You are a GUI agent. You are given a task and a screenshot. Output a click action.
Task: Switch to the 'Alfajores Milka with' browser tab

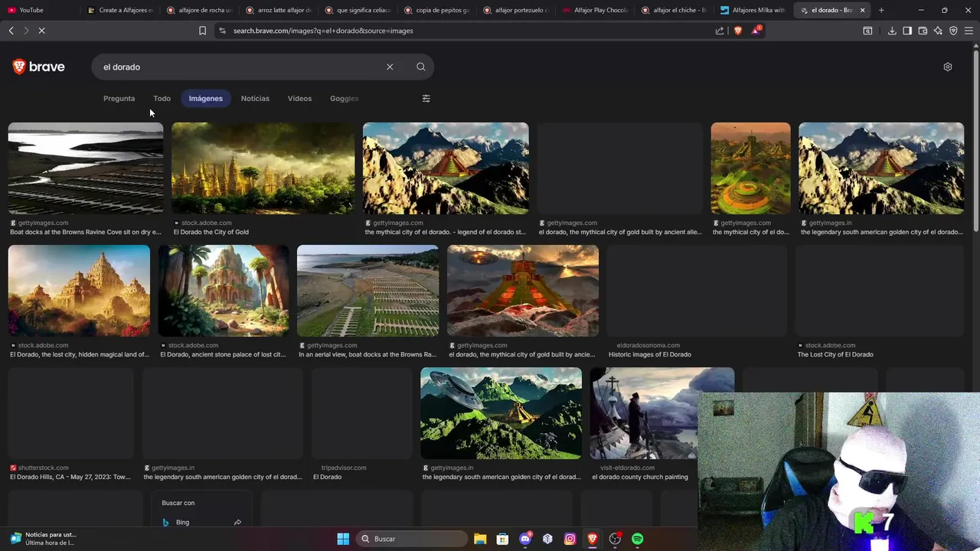(x=753, y=10)
